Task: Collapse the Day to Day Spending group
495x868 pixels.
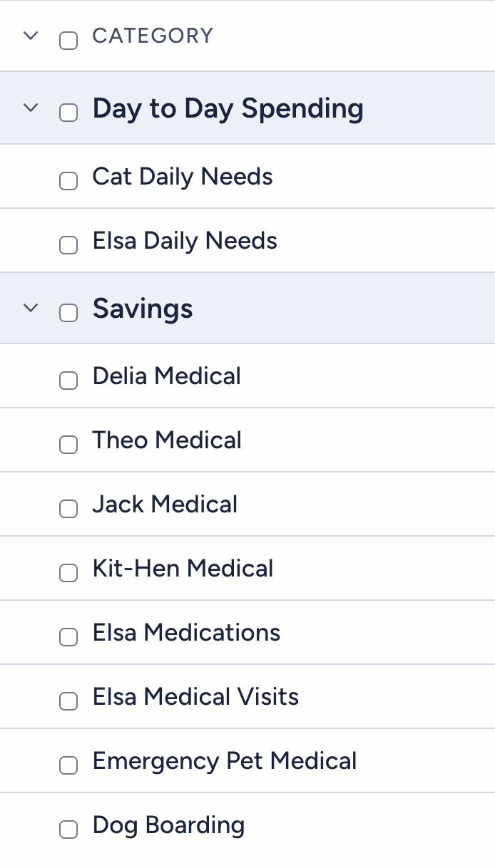Action: (30, 108)
